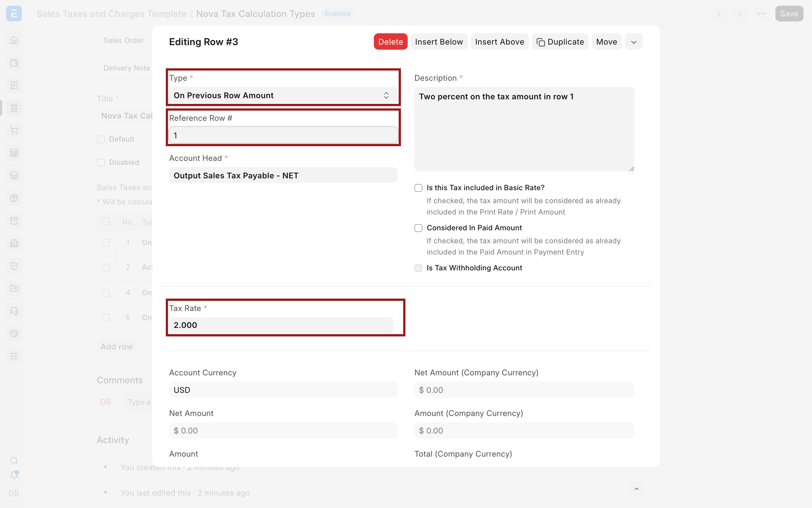
Task: Open the office building icon in sidebar
Action: click(14, 243)
